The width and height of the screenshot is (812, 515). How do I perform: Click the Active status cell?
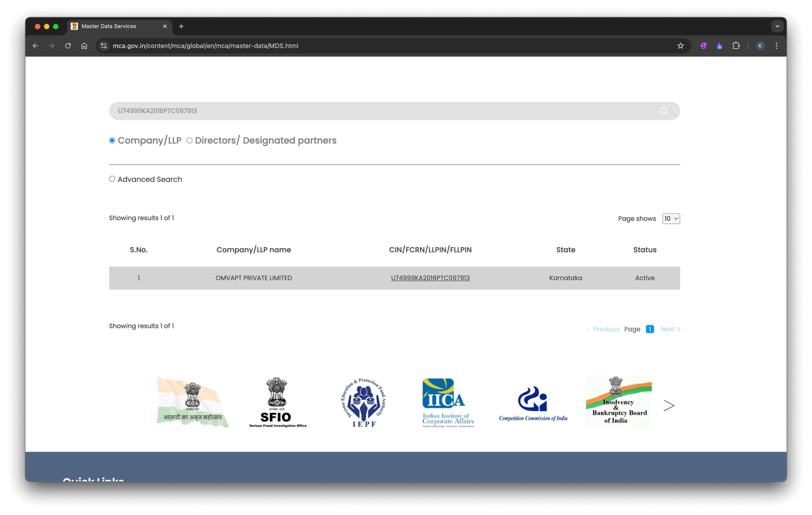(x=645, y=278)
